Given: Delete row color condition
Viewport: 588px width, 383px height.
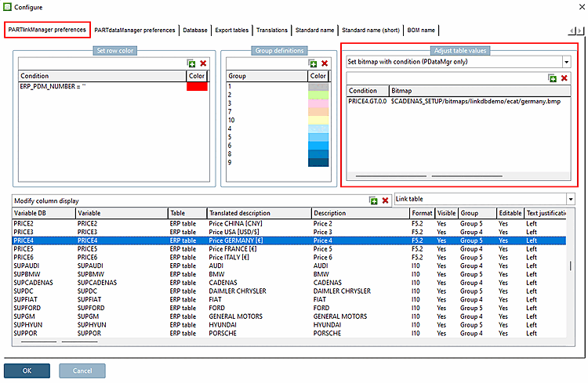Looking at the screenshot, I should [x=203, y=63].
